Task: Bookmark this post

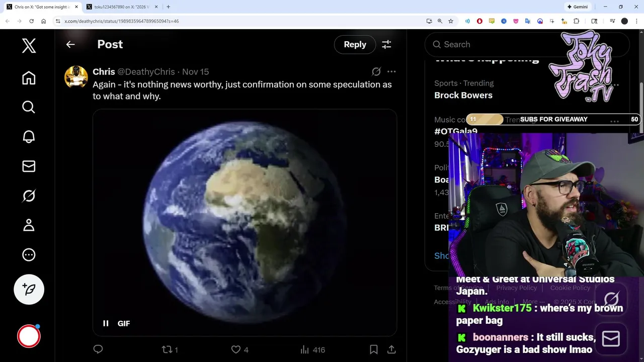Action: 374,349
